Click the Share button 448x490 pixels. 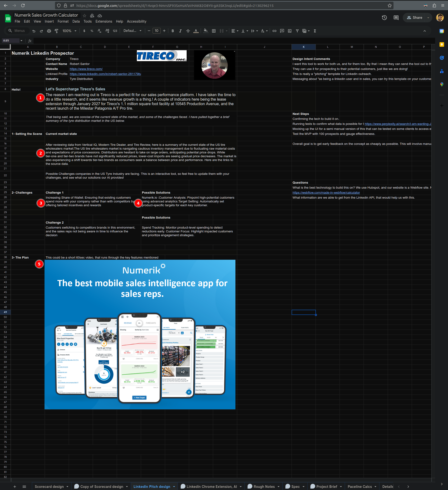(x=414, y=18)
